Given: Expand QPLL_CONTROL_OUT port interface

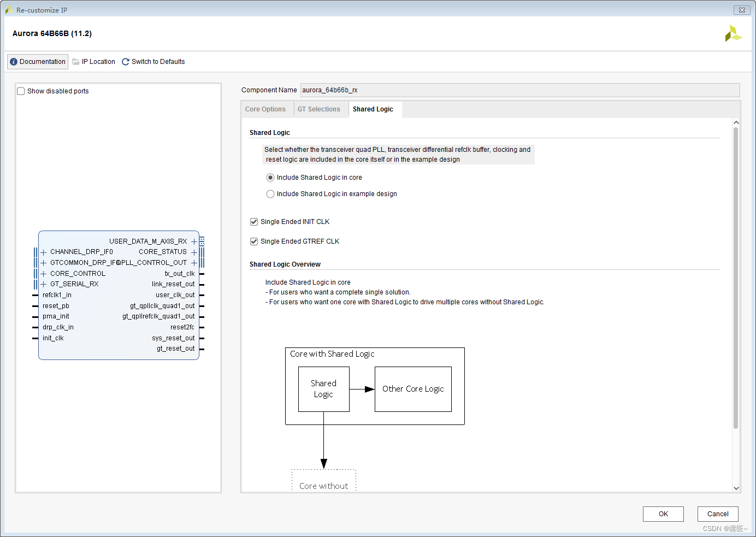Looking at the screenshot, I should [194, 263].
